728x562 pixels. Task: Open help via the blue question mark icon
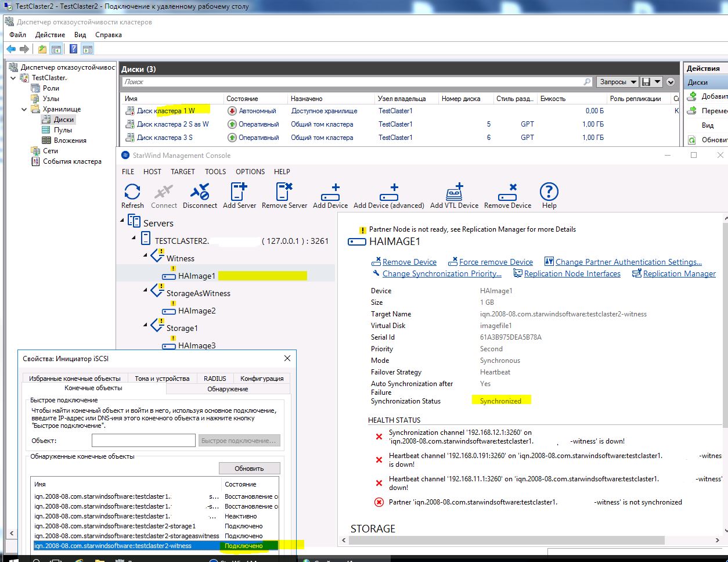coord(74,49)
